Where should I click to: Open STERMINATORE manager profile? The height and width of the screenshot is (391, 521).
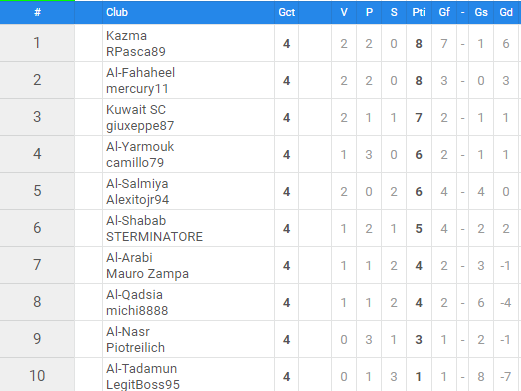(154, 237)
